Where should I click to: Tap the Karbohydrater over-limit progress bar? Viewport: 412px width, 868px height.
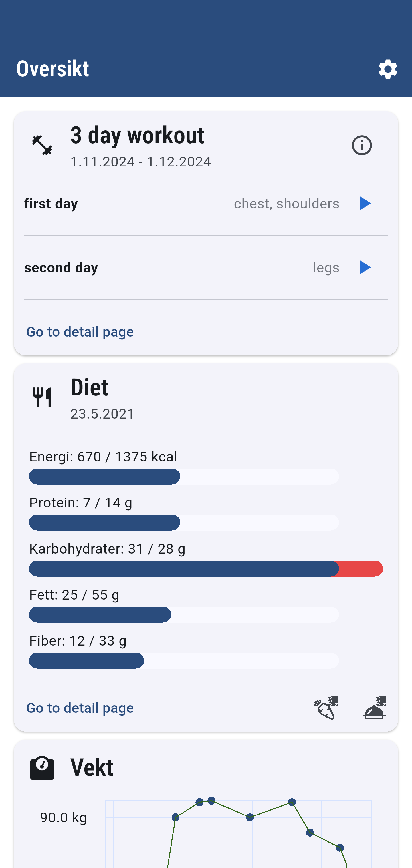[206, 568]
